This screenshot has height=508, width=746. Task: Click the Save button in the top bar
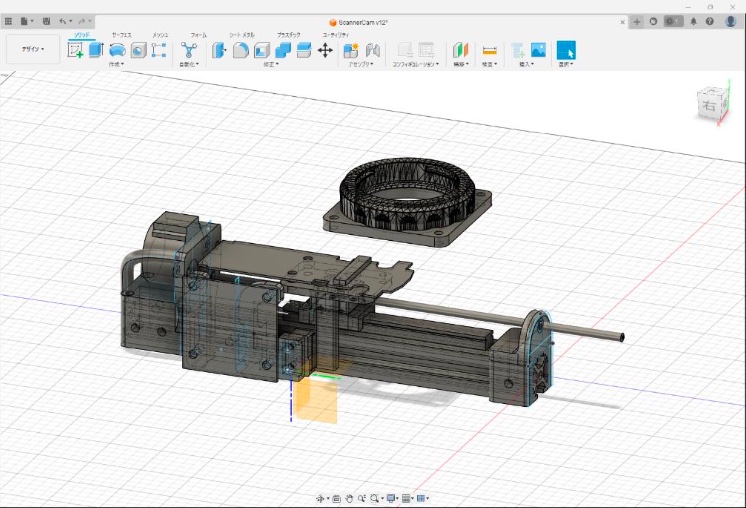click(46, 20)
